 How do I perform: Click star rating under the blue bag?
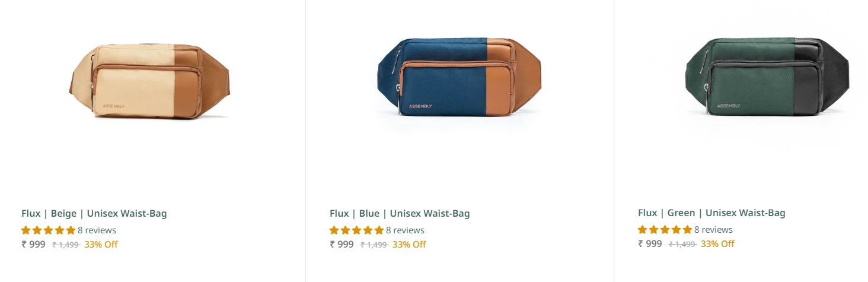[x=357, y=230]
